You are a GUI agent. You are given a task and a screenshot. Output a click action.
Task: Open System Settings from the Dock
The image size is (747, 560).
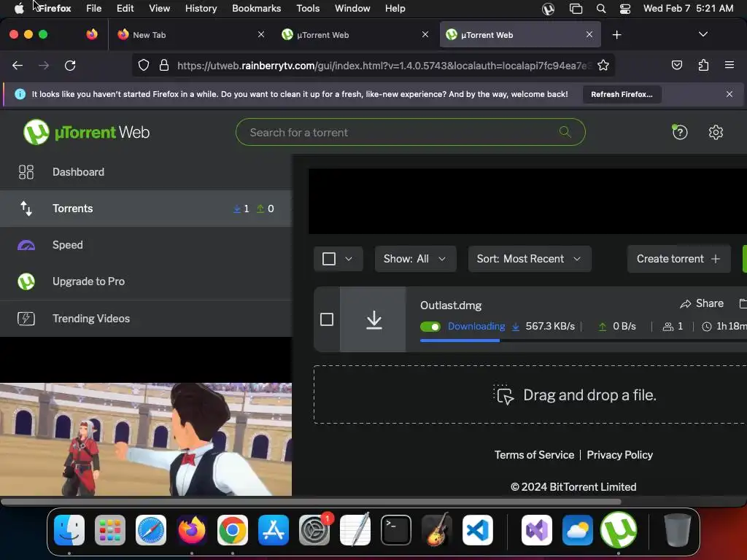(x=314, y=530)
